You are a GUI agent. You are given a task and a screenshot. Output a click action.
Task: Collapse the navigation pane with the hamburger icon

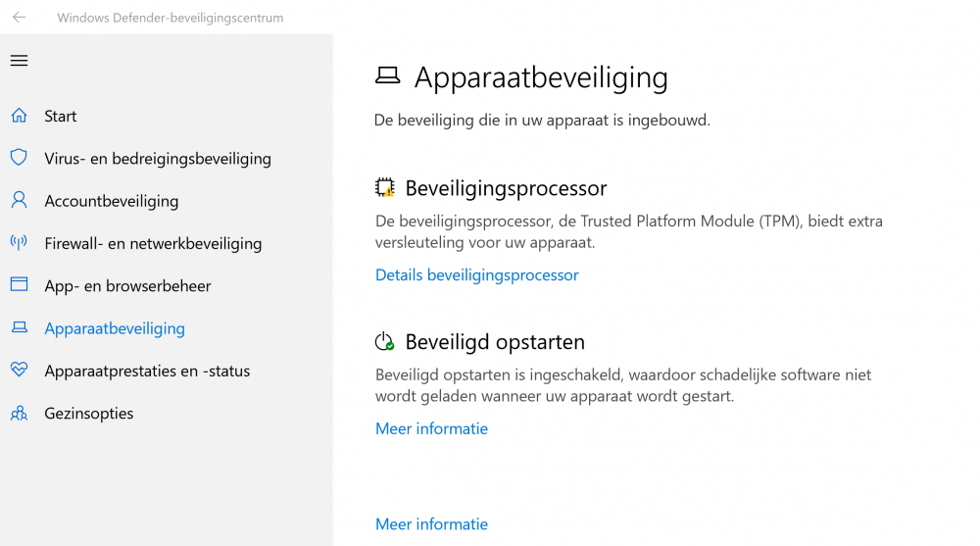coord(20,61)
